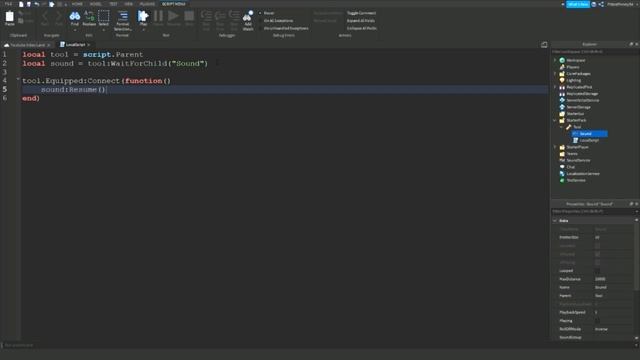The image size is (640, 360).
Task: Select LocalizationService in Explorer
Action: click(x=582, y=174)
